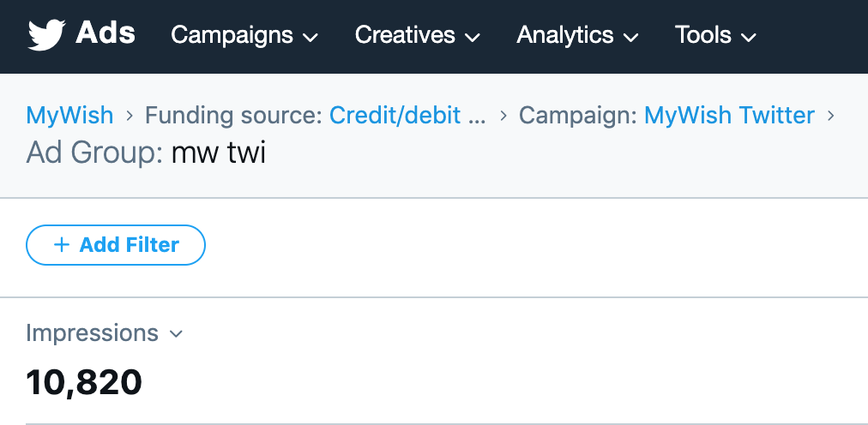The width and height of the screenshot is (868, 425).
Task: Open the Credit/debit funding source link
Action: [407, 115]
